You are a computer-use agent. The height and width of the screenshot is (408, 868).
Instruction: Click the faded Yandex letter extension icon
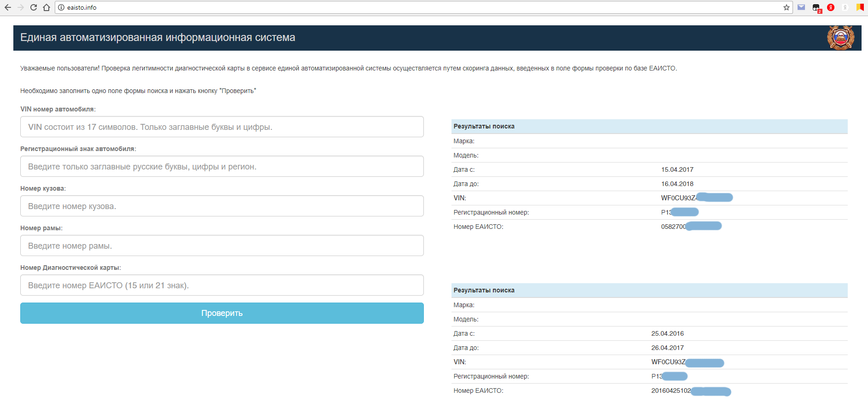pyautogui.click(x=845, y=7)
